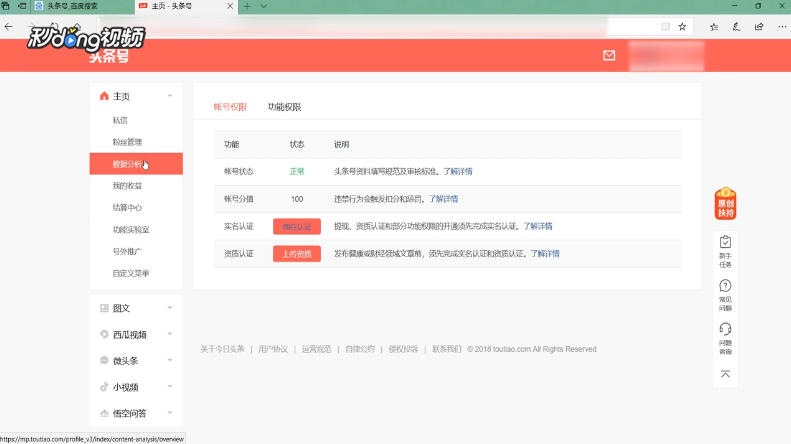Image resolution: width=791 pixels, height=444 pixels.
Task: Open 常见问题 question mark icon
Action: [725, 286]
